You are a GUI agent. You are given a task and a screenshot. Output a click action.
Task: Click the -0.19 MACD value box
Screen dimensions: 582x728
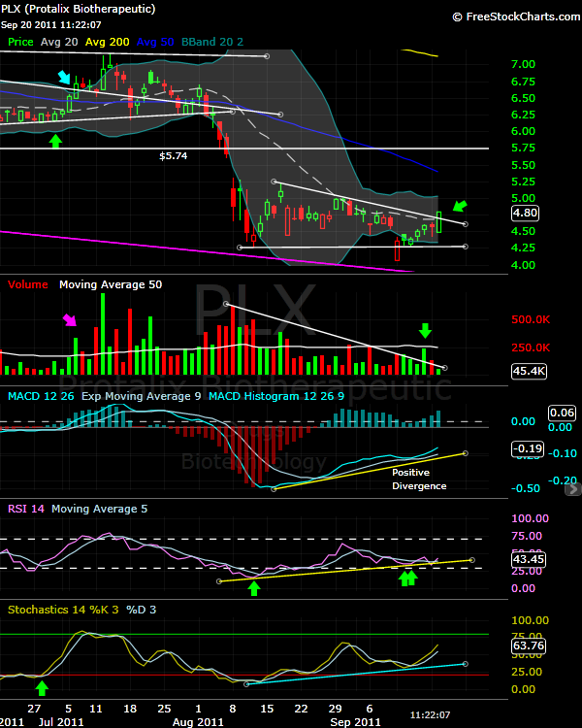click(x=528, y=449)
